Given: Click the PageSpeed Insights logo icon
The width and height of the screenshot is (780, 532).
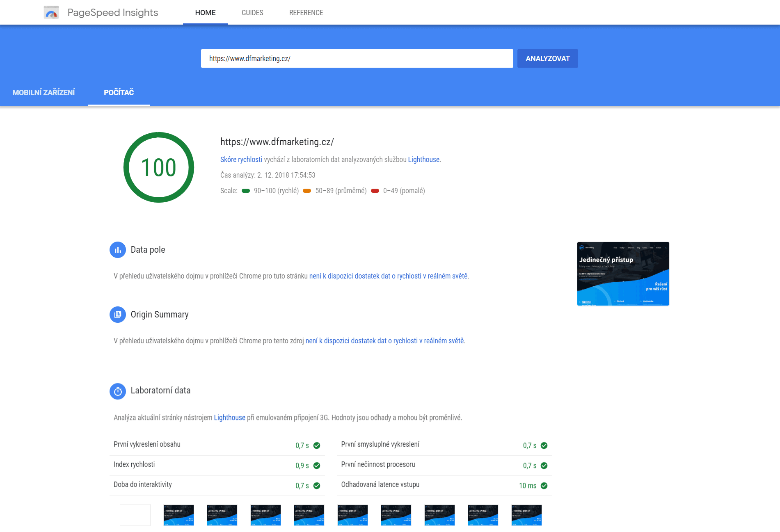Looking at the screenshot, I should point(51,13).
